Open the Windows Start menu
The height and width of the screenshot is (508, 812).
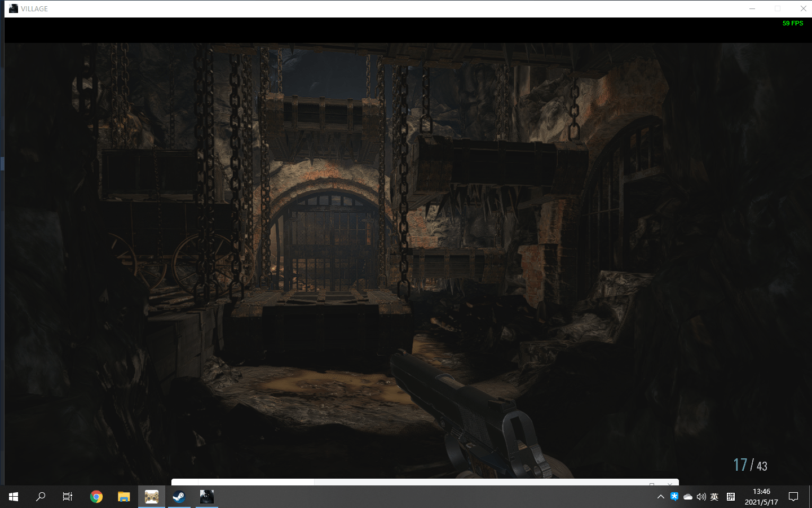(x=14, y=497)
